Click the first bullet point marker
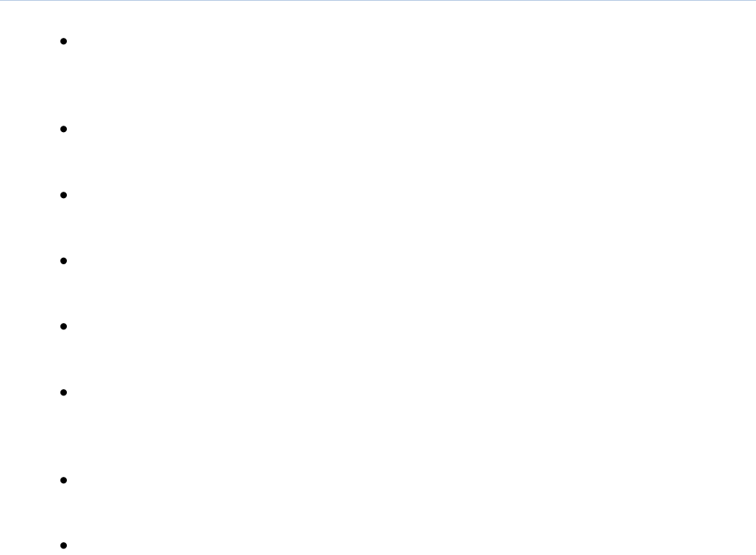This screenshot has height=555, width=756. pos(64,41)
